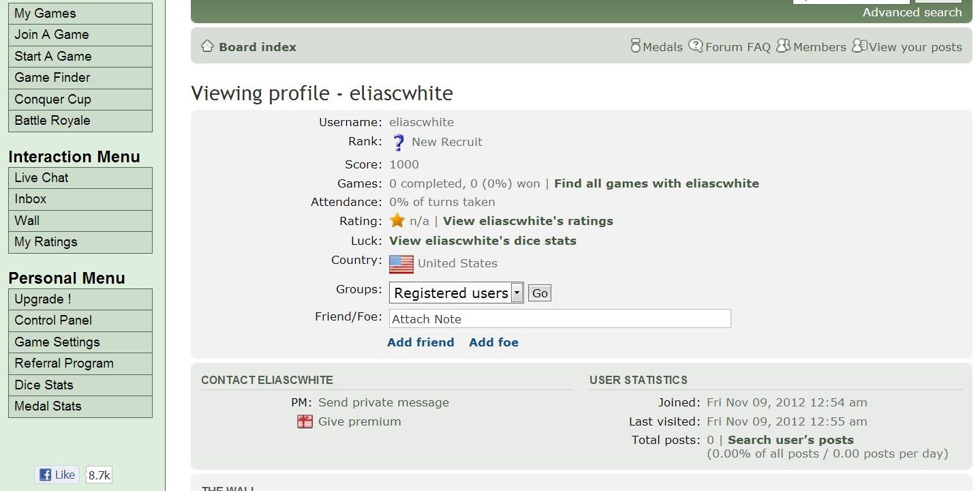Click the gold star rating icon

[397, 221]
